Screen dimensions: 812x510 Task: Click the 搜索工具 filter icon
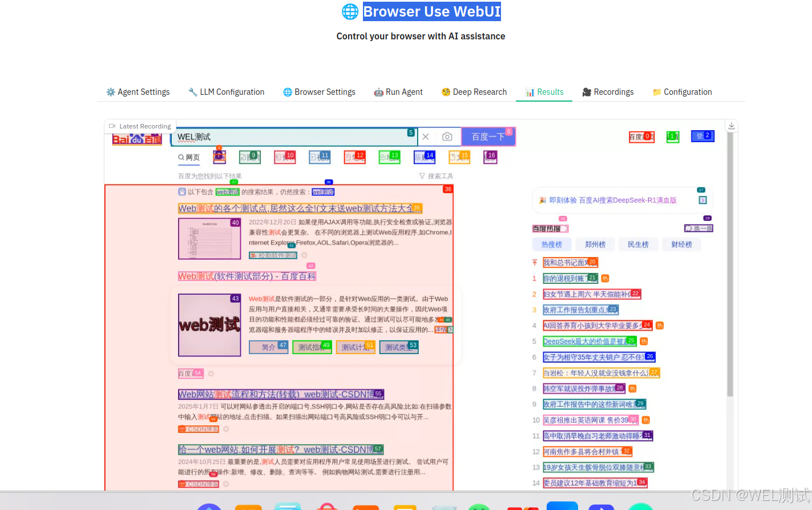422,176
